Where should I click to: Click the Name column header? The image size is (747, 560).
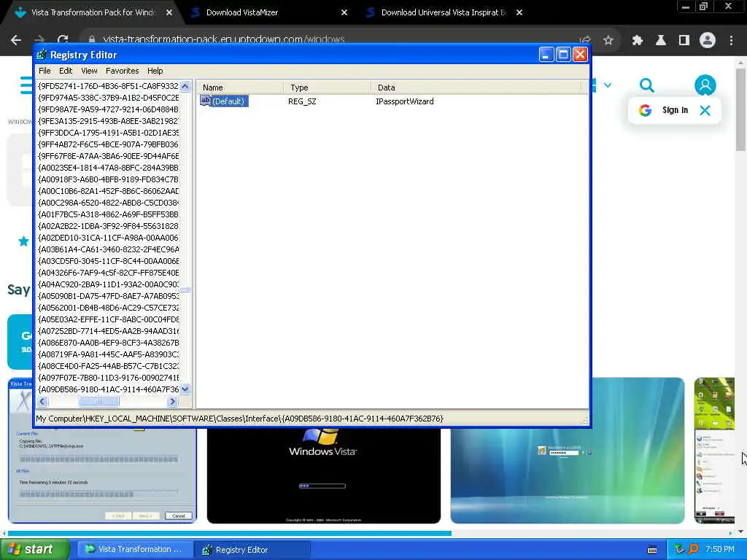[x=239, y=87]
